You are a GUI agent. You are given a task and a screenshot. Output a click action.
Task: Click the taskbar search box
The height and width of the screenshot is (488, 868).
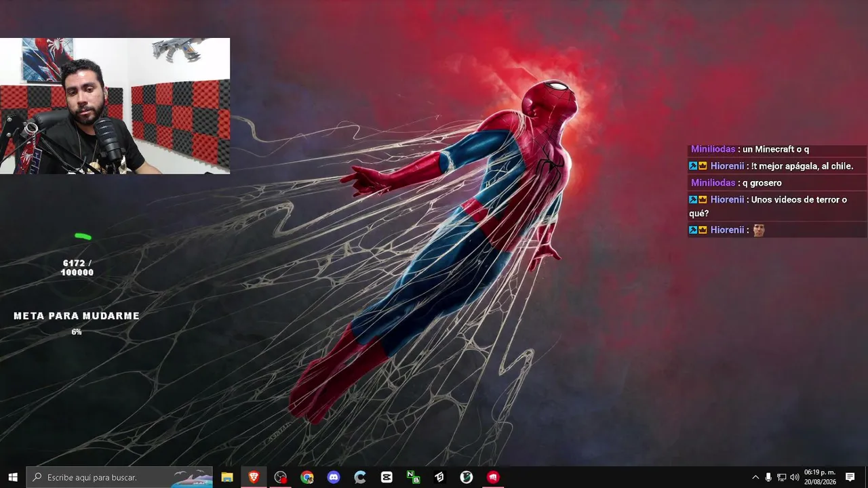(119, 477)
